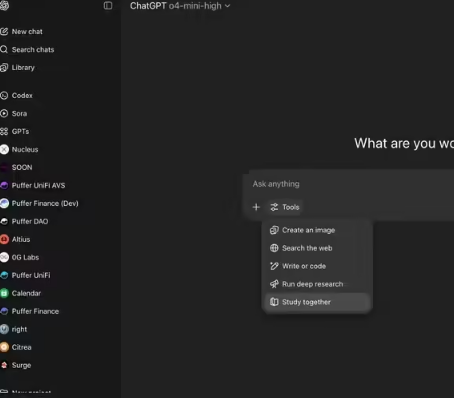Viewport: 454px width, 398px height.
Task: Open the GPTs page
Action: 20,132
